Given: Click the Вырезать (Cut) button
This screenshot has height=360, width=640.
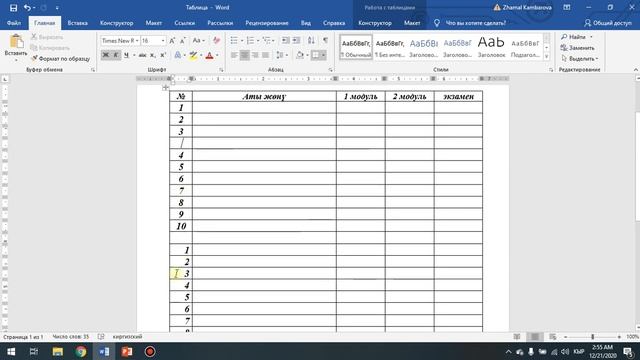Looking at the screenshot, I should pos(47,37).
